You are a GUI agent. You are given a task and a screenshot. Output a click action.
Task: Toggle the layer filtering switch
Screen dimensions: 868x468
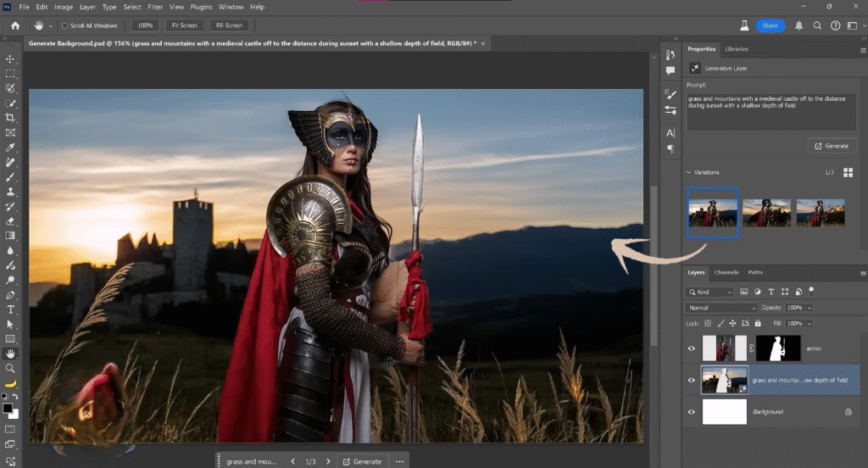click(x=811, y=291)
